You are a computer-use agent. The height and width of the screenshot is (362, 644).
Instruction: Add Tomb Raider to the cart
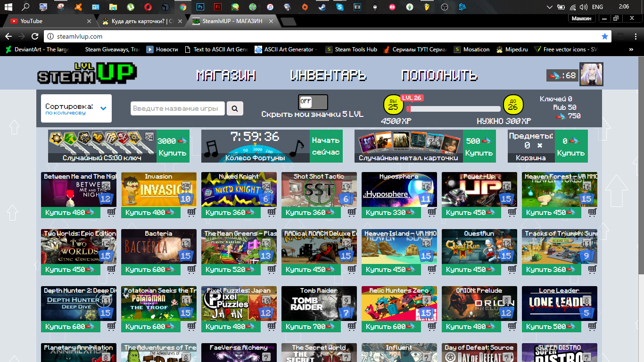point(352,327)
